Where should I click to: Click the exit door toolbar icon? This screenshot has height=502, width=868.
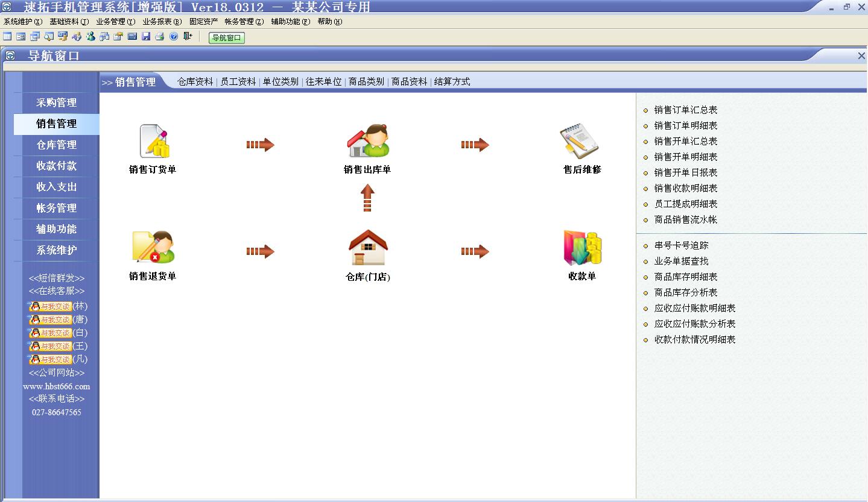point(188,37)
